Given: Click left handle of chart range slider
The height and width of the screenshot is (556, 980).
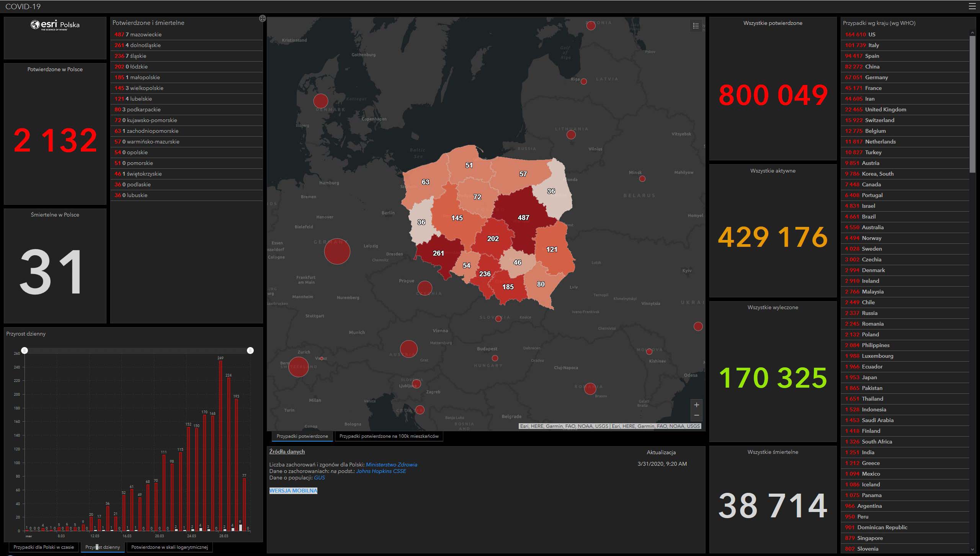Looking at the screenshot, I should click(x=24, y=351).
